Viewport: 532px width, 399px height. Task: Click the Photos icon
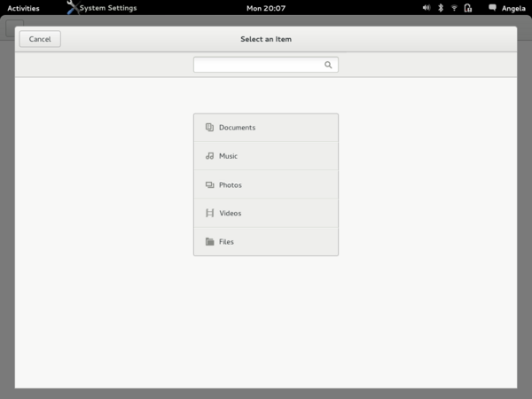tap(209, 185)
